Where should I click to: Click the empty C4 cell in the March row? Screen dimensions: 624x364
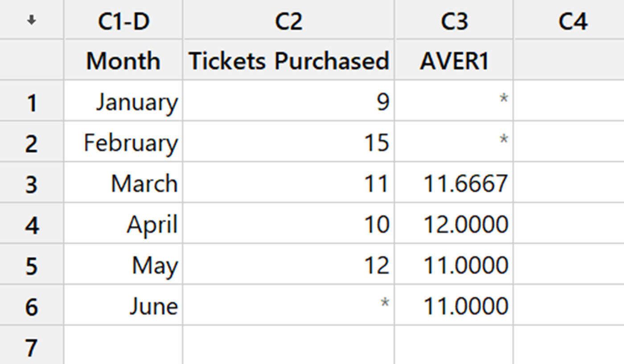click(569, 183)
